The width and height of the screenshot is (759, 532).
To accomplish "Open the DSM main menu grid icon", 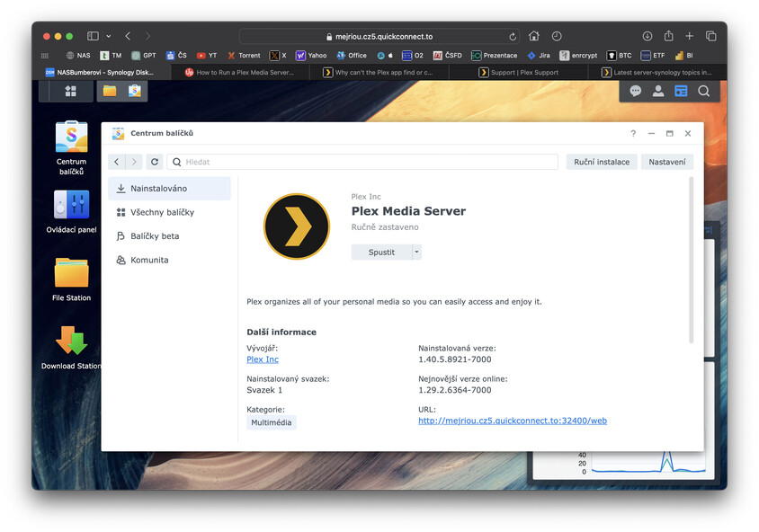I will pyautogui.click(x=71, y=91).
